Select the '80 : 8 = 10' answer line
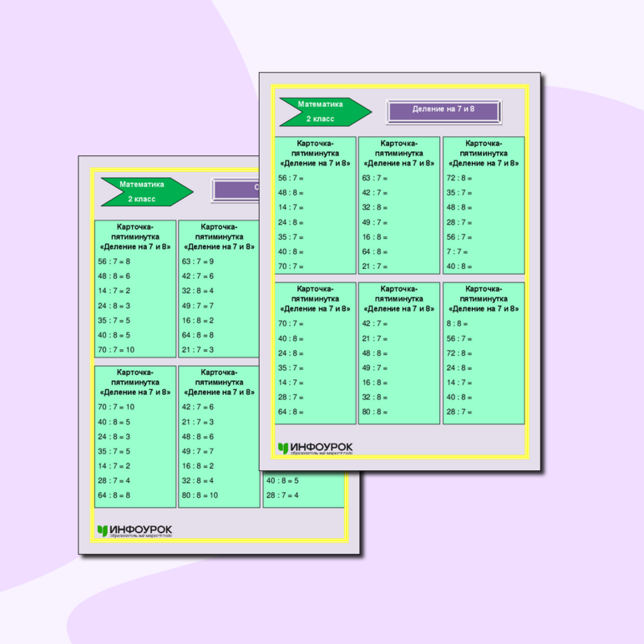Screen dimensions: 644x644 point(200,495)
